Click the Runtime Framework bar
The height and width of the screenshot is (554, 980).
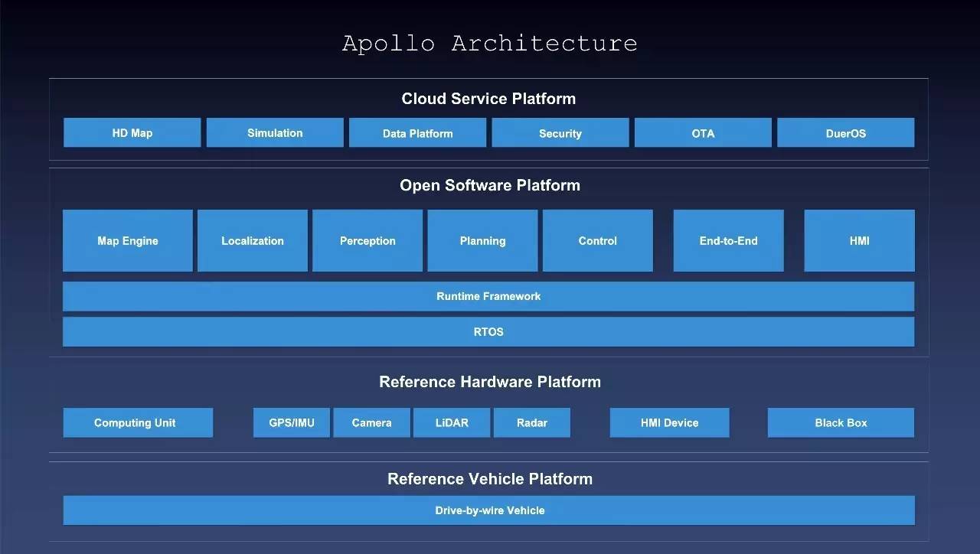click(x=488, y=296)
